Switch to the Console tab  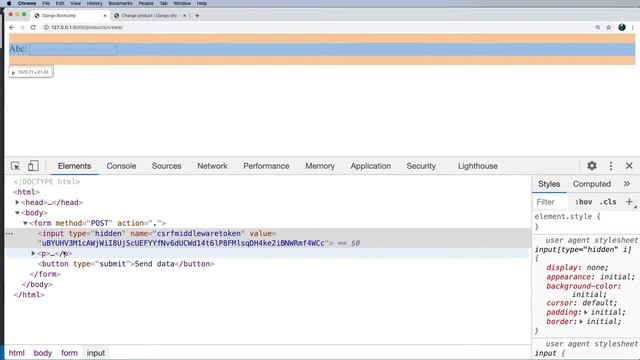(121, 166)
